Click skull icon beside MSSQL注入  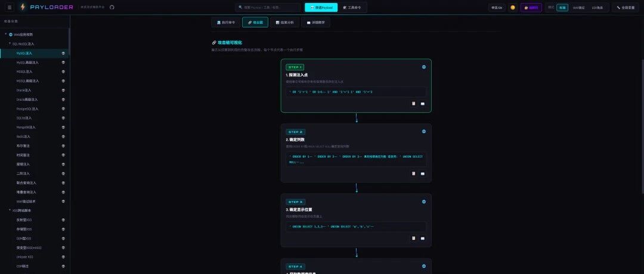tap(63, 72)
